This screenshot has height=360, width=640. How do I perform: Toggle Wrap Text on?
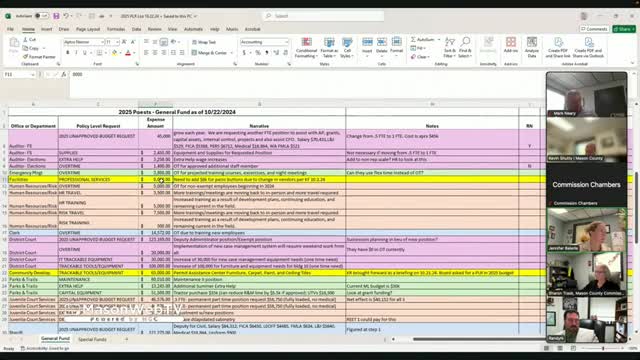click(204, 42)
